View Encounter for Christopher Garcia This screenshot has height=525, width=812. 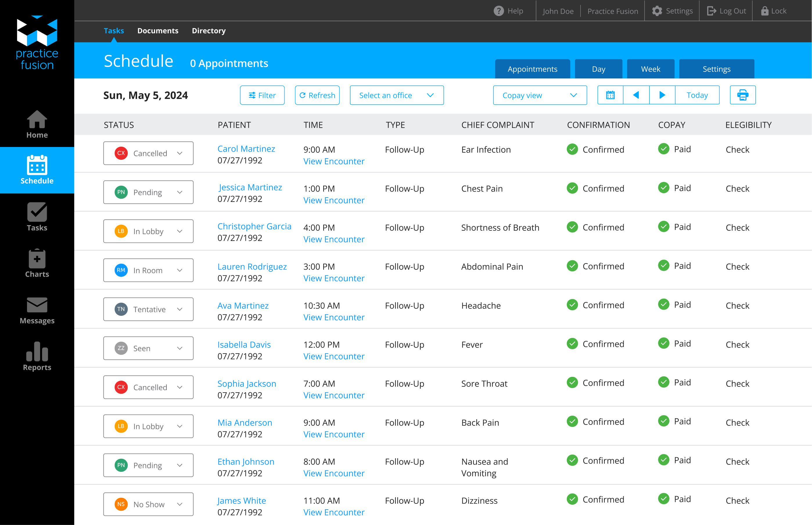(x=334, y=239)
